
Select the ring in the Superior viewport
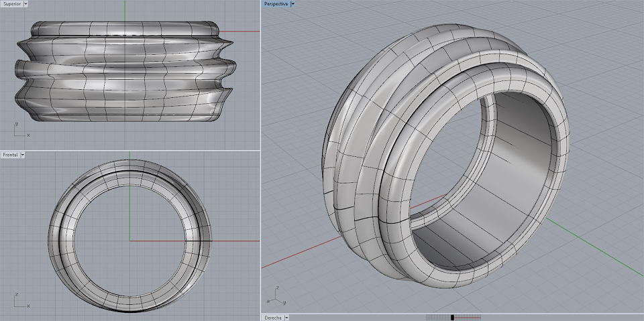(x=125, y=72)
